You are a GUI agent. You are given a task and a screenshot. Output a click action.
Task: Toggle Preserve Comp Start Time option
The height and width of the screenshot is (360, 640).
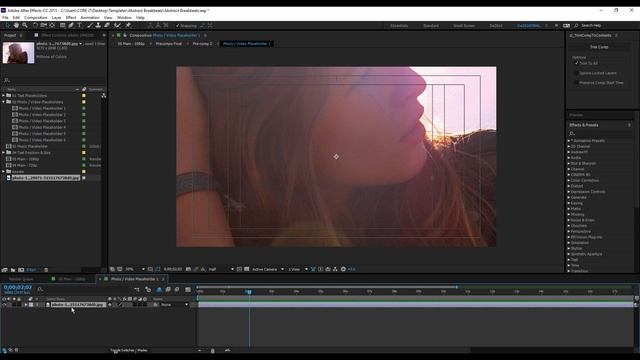[x=576, y=83]
